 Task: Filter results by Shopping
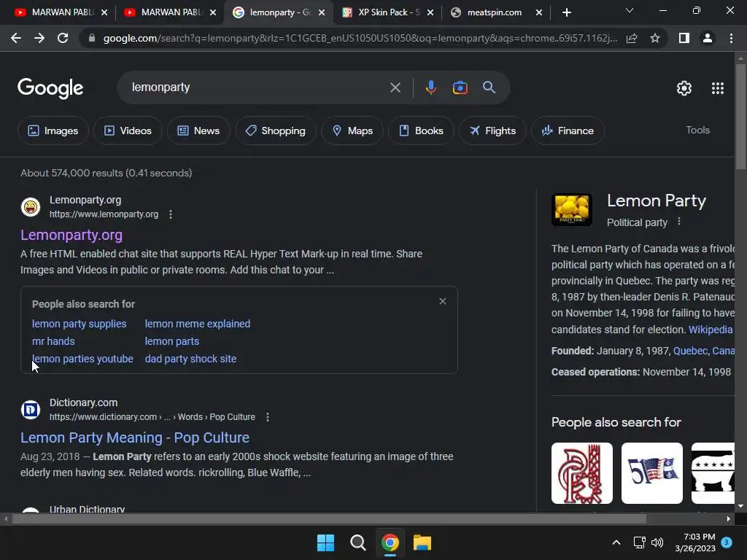click(275, 131)
